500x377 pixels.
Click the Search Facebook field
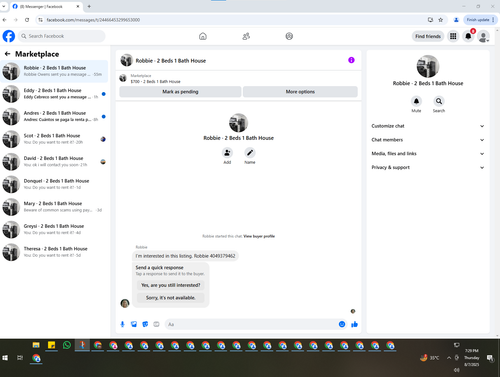pyautogui.click(x=62, y=36)
